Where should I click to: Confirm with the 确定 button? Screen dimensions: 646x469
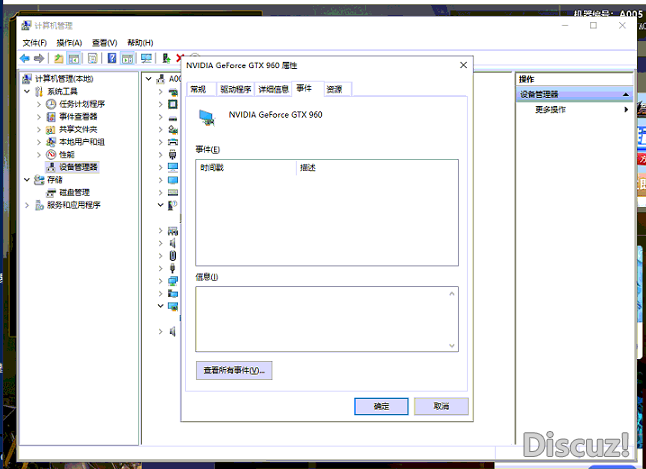[381, 406]
